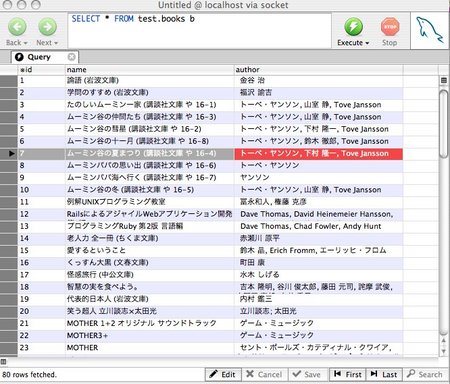Run query with Execute lightning icon

coord(353,27)
